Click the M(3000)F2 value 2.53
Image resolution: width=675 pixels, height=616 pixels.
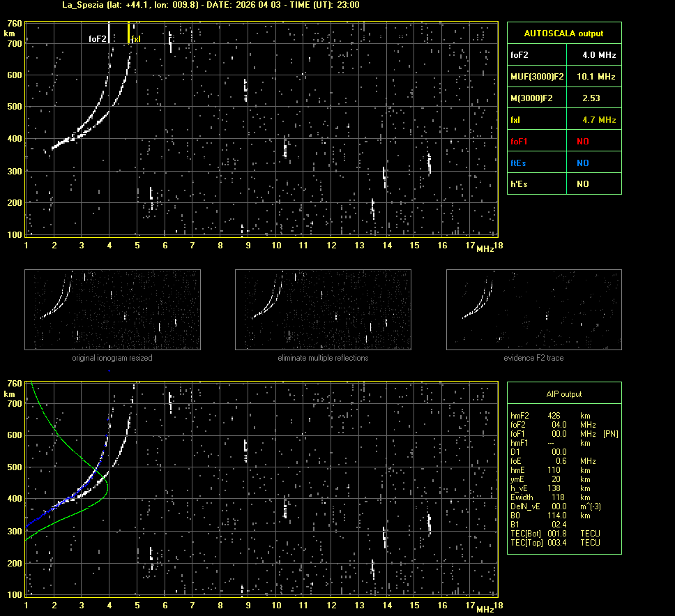click(x=591, y=98)
